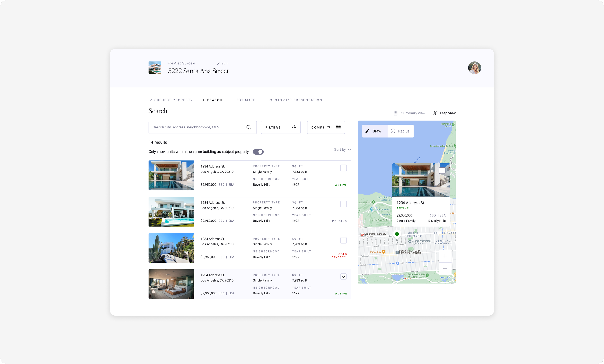Expand the Sort by dropdown
This screenshot has width=604, height=364.
click(342, 150)
